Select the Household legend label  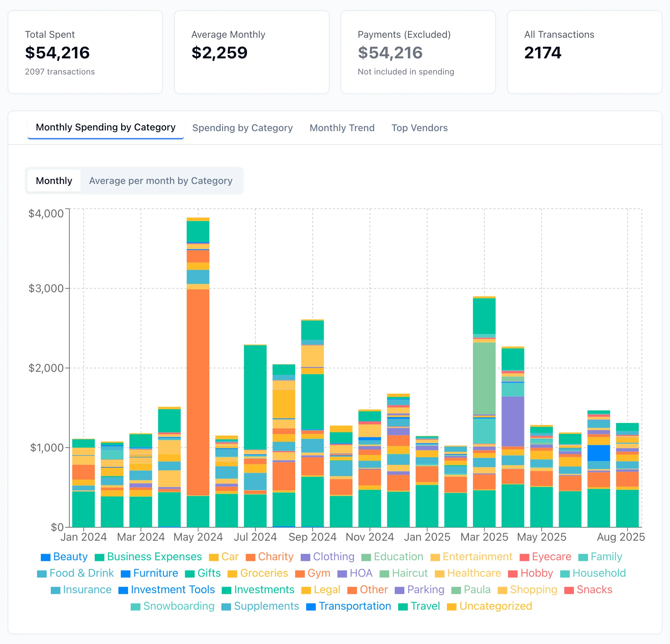[599, 573]
